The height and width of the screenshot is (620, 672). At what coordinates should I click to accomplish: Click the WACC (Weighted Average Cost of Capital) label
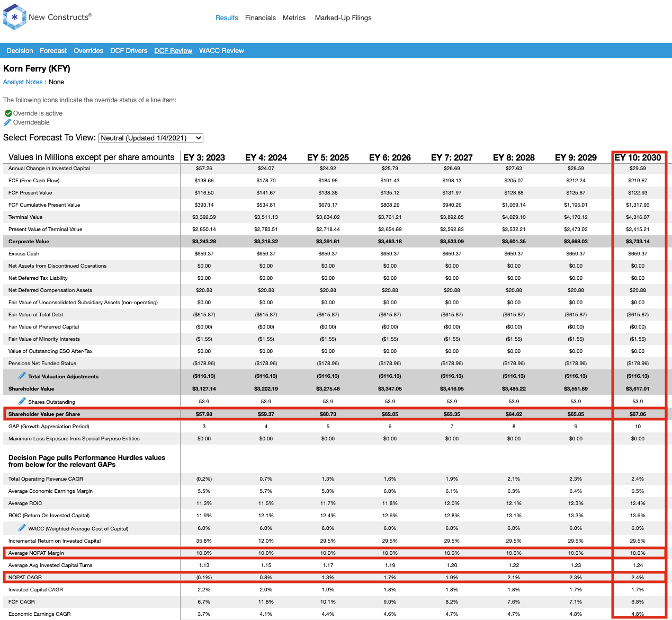pyautogui.click(x=78, y=529)
